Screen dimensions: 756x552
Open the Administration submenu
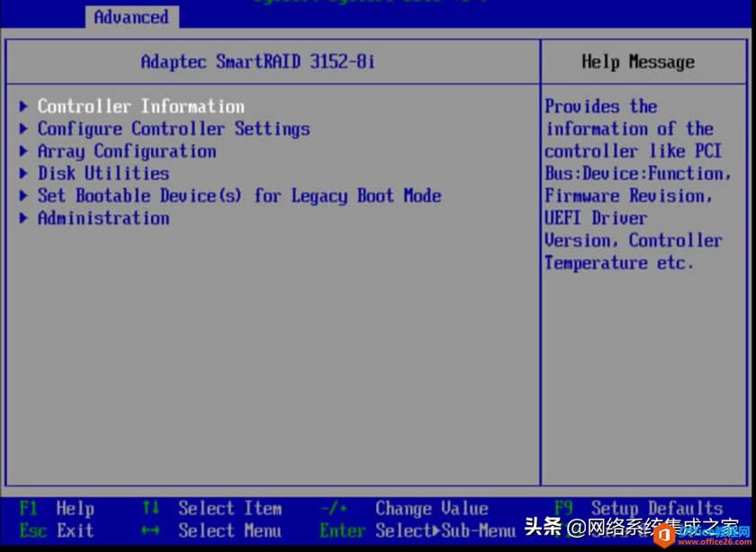[103, 218]
